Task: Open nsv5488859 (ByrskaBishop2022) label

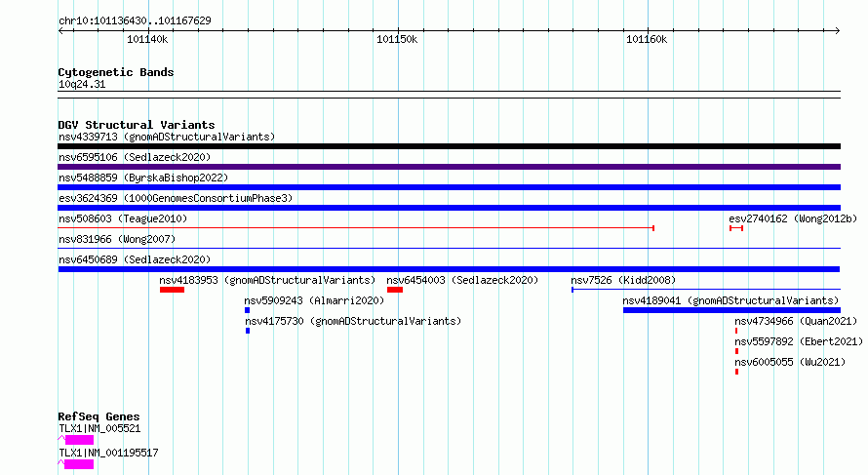Action: coord(143,178)
